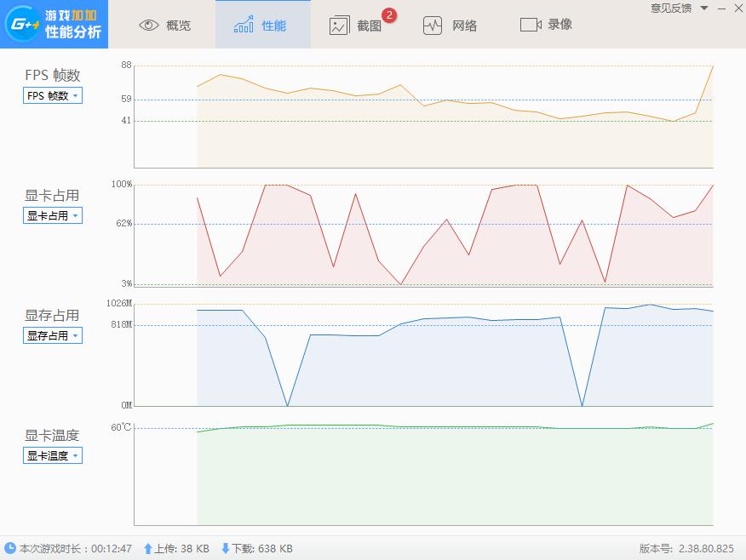Click the red notification badge on 截图
The width and height of the screenshot is (746, 560).
coord(389,14)
